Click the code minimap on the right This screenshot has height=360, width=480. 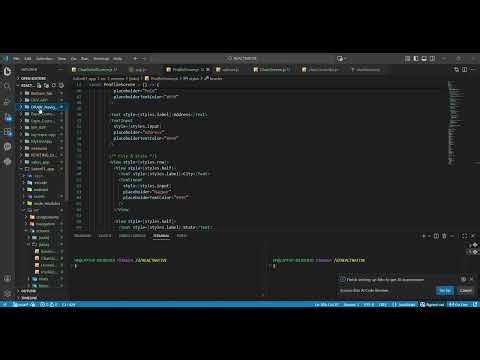click(454, 123)
